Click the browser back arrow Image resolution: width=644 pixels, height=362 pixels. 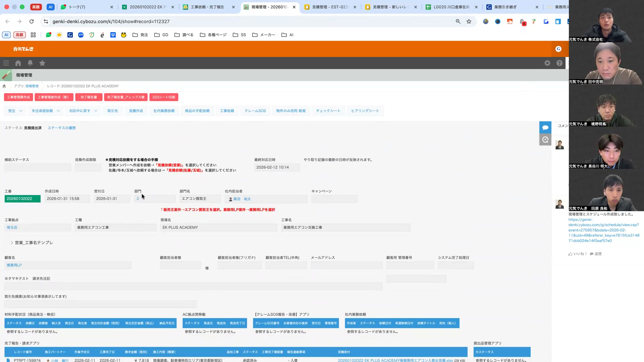tap(7, 21)
